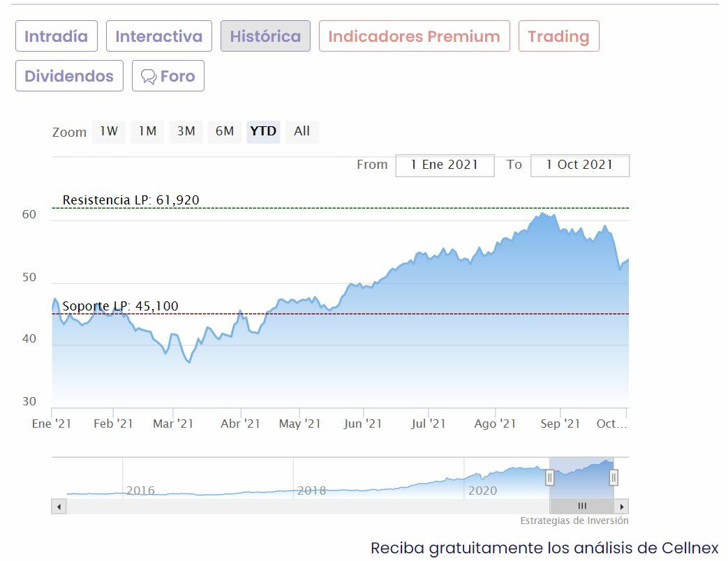728x561 pixels.
Task: Show All historical data
Action: [x=302, y=131]
